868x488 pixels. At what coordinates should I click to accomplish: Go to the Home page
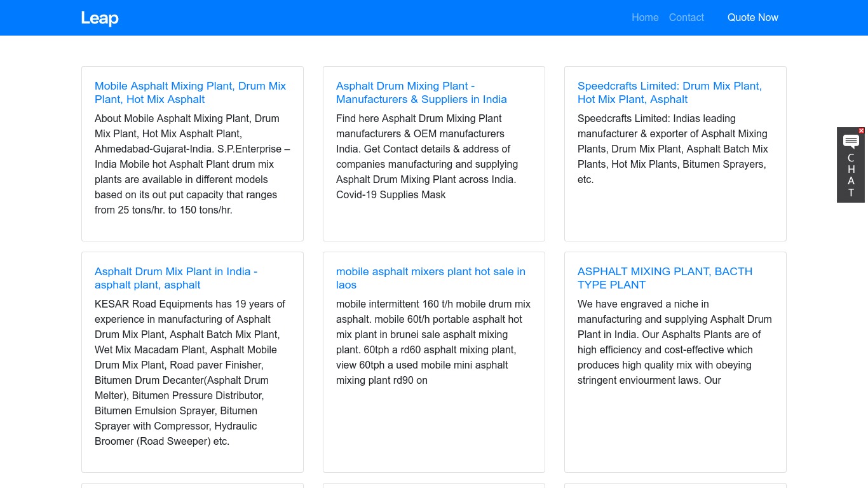click(644, 18)
